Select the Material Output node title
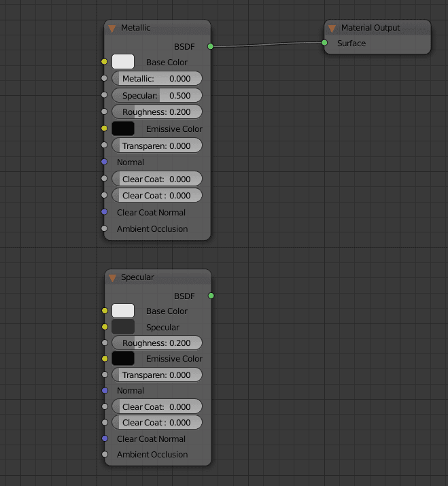448x486 pixels. (x=371, y=28)
